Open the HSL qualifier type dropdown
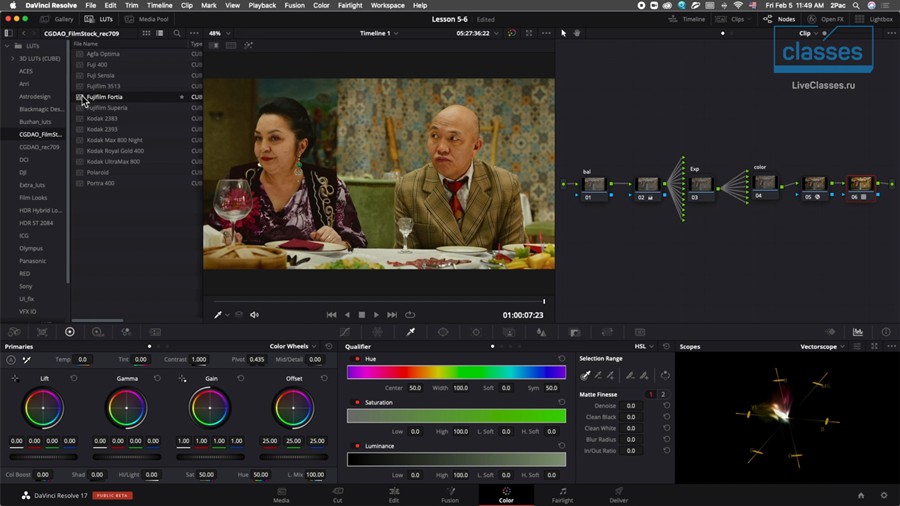This screenshot has width=900, height=506. (x=644, y=347)
